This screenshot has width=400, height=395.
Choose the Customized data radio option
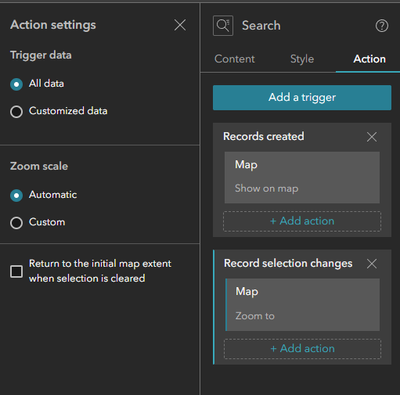[x=16, y=112]
